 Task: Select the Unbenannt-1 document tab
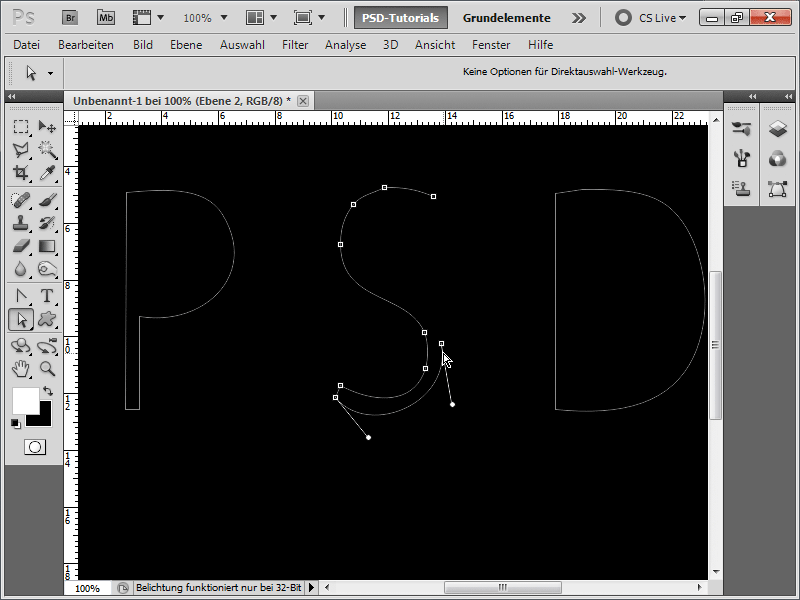tap(182, 101)
